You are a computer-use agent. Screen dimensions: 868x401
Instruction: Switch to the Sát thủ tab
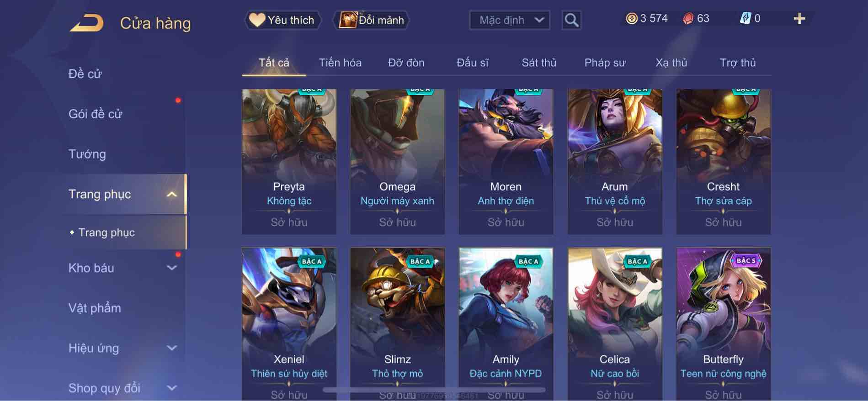[x=539, y=63]
